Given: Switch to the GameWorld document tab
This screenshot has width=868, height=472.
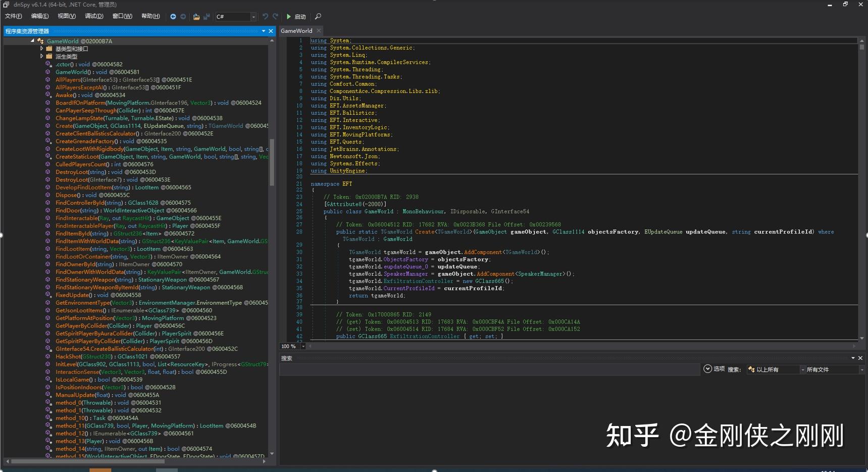Looking at the screenshot, I should (x=296, y=31).
